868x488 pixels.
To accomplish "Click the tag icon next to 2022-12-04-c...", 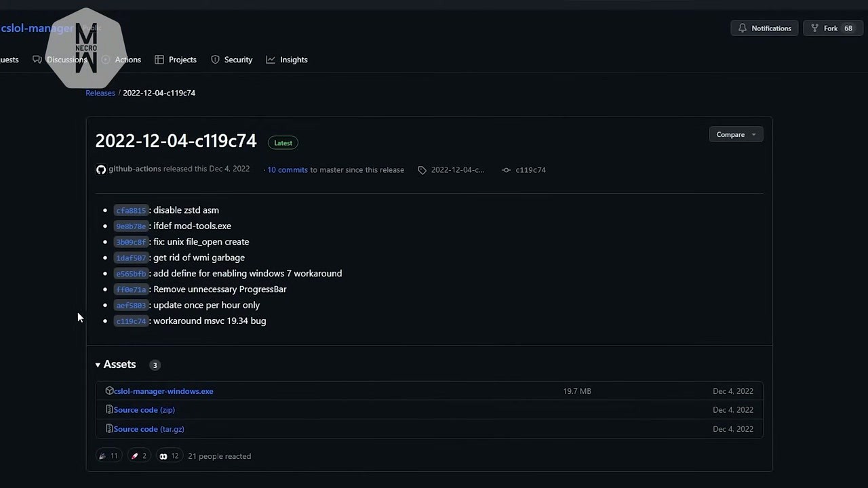I will [x=422, y=170].
